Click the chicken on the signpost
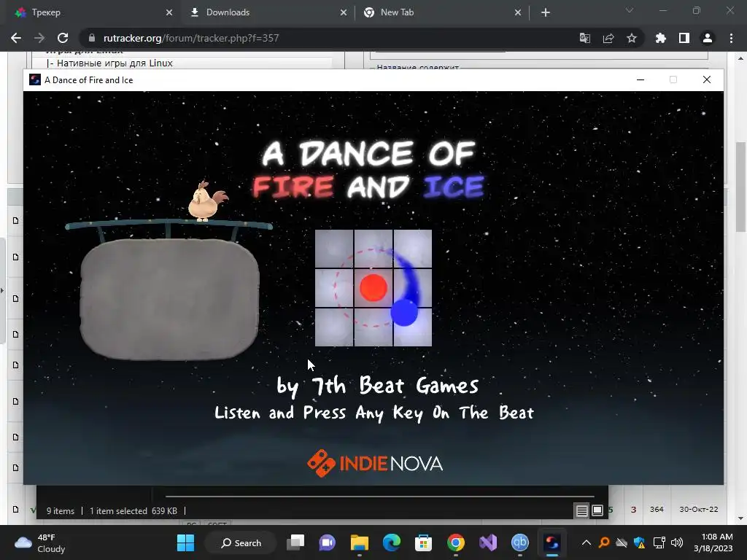This screenshot has width=747, height=560. click(206, 201)
